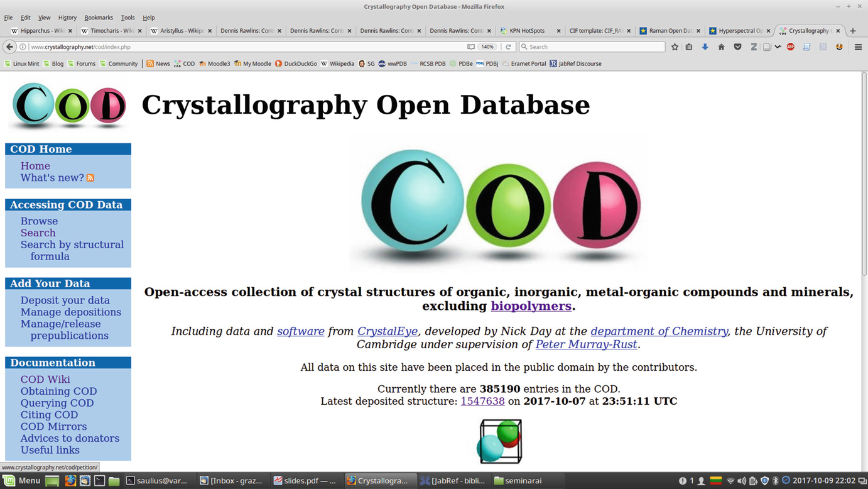Viewport: 868px width, 489px height.
Task: Go to the browser Home page icon
Action: point(721,47)
